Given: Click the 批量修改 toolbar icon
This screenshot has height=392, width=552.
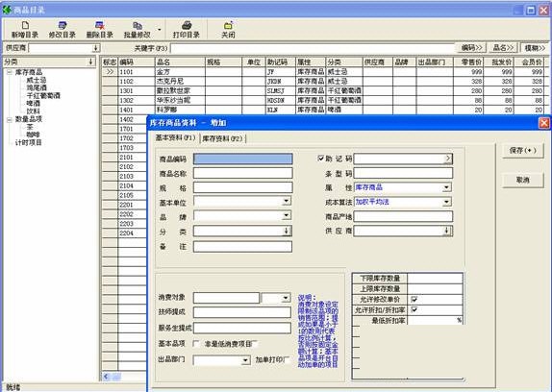Looking at the screenshot, I should tap(138, 26).
